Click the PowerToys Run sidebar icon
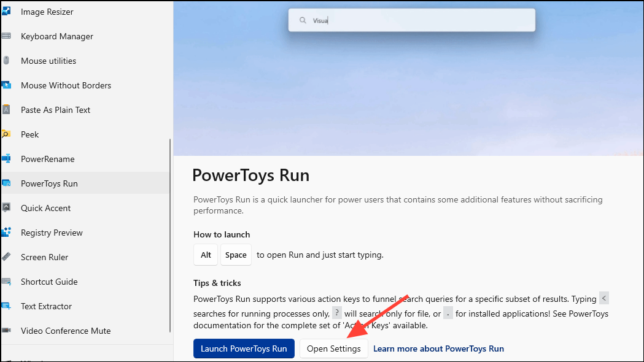Screen dimensions: 644x362 coord(6,183)
